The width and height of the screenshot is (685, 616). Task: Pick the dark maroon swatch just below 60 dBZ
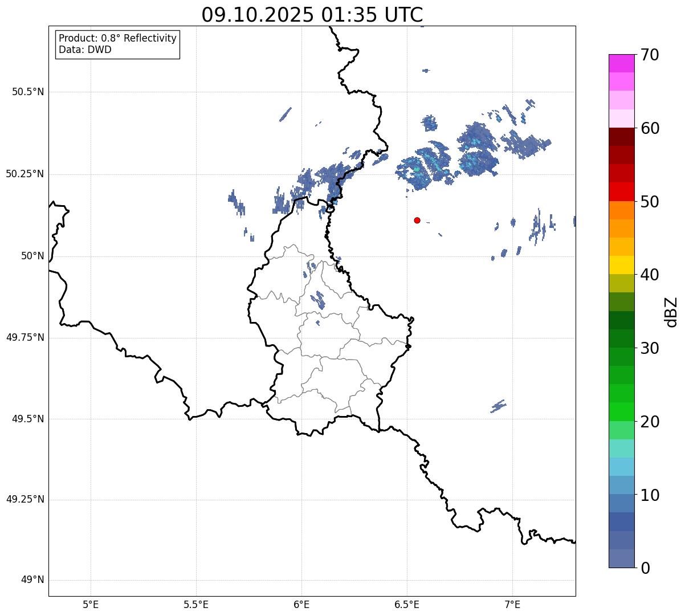point(621,137)
